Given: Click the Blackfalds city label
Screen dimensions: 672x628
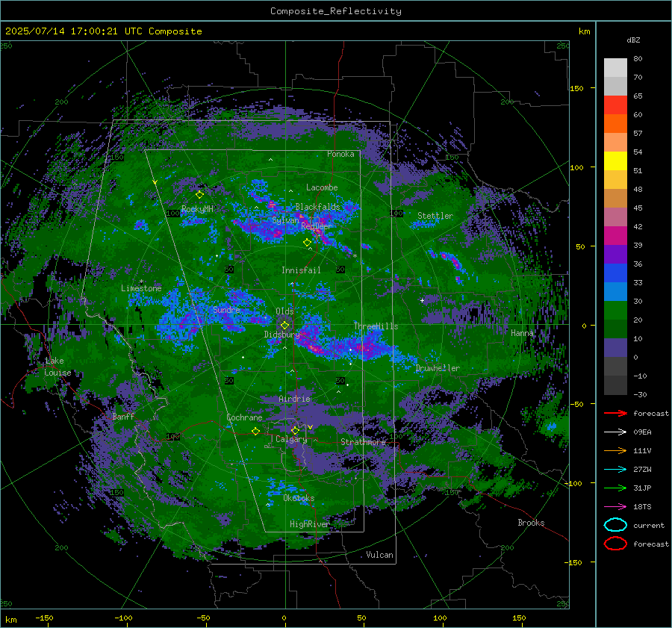Looking at the screenshot, I should click(317, 207).
